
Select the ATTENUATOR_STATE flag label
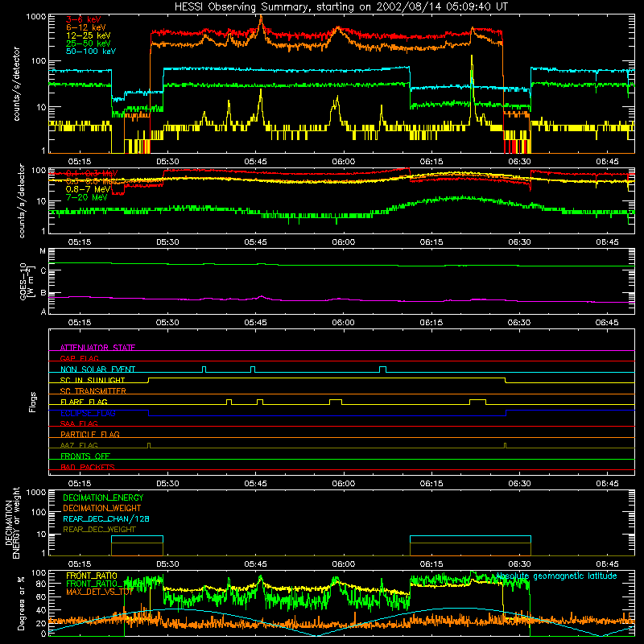point(97,348)
